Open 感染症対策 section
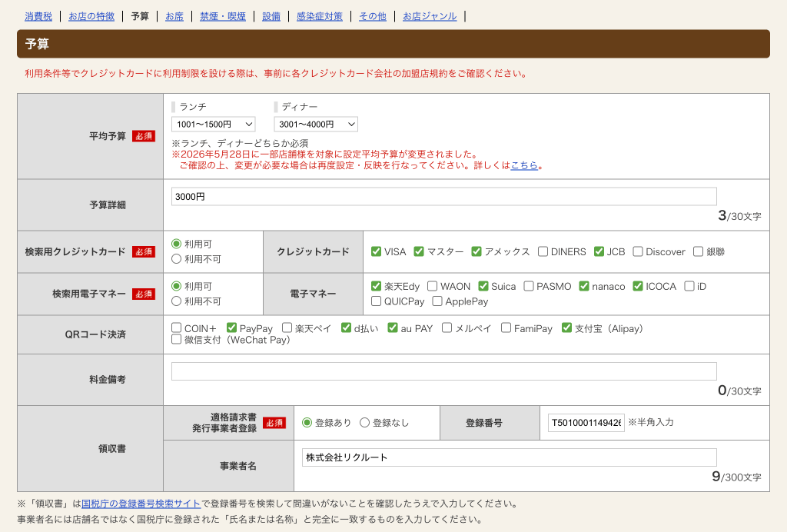The width and height of the screenshot is (787, 532). click(x=319, y=17)
